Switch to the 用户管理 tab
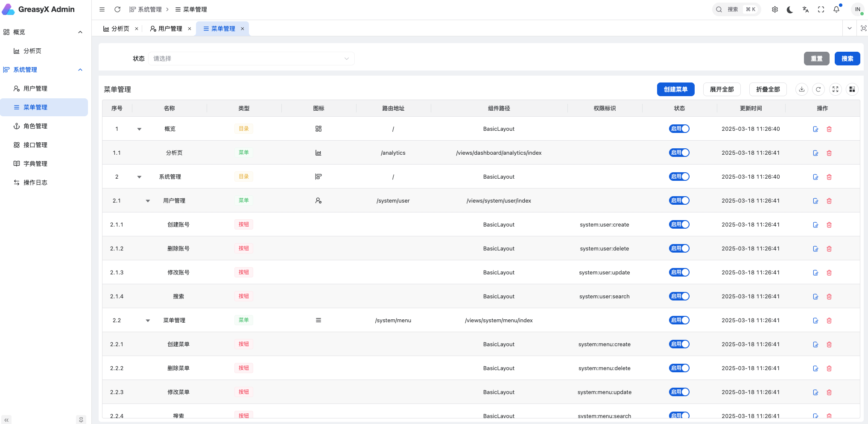This screenshot has height=424, width=868. click(x=167, y=29)
